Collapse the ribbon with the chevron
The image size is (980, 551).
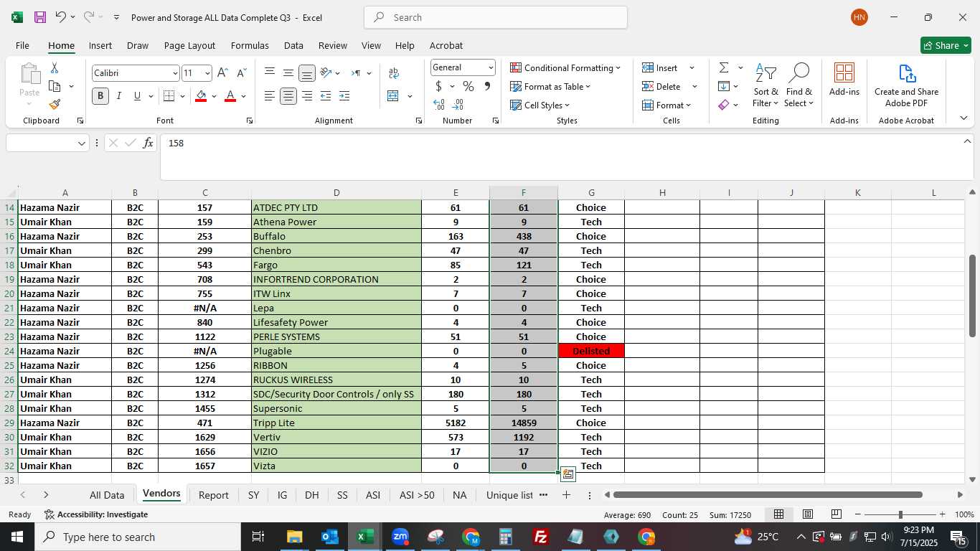[x=963, y=118]
